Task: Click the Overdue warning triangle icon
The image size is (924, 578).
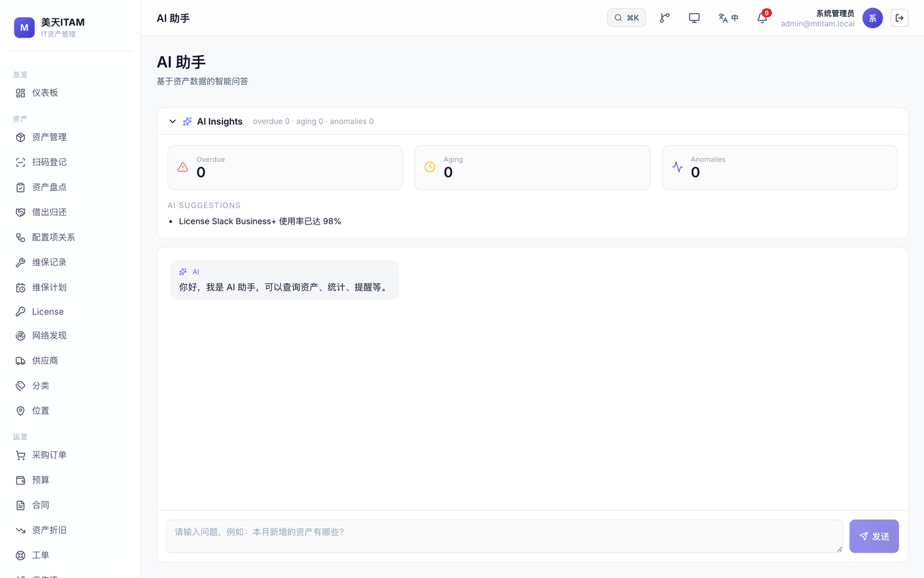Action: [x=183, y=168]
